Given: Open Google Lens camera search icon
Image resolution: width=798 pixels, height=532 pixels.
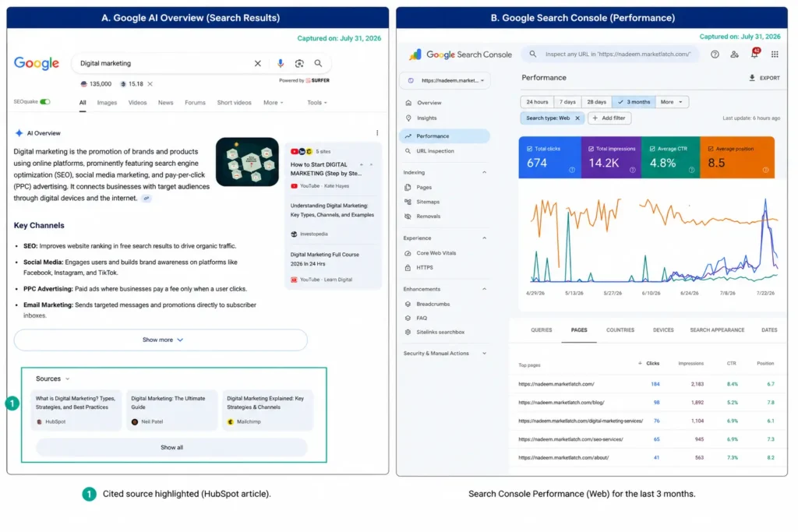Looking at the screenshot, I should click(299, 64).
